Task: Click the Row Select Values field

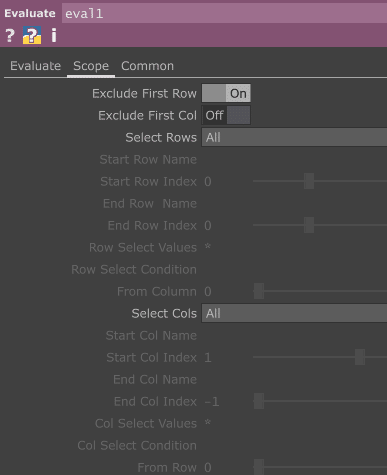Action: click(x=294, y=247)
